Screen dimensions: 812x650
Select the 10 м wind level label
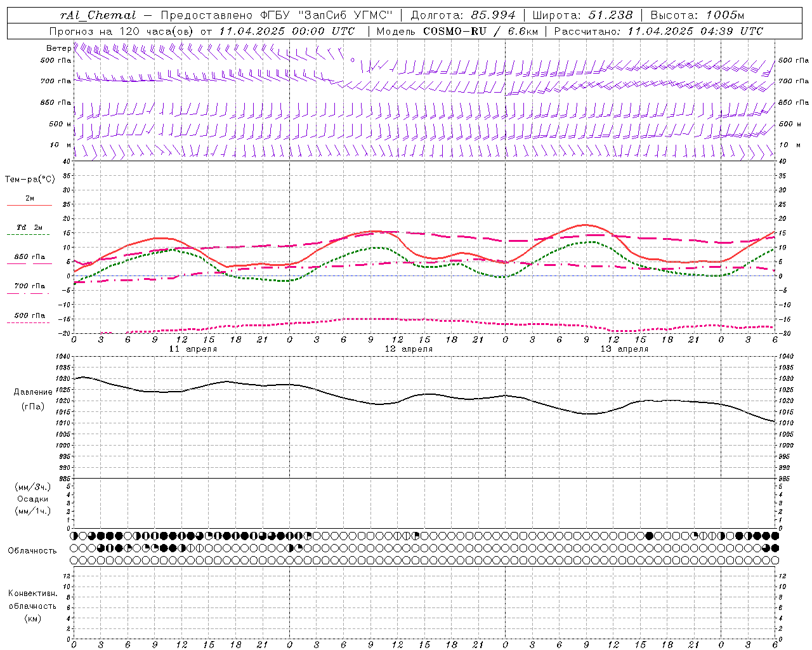pos(60,145)
